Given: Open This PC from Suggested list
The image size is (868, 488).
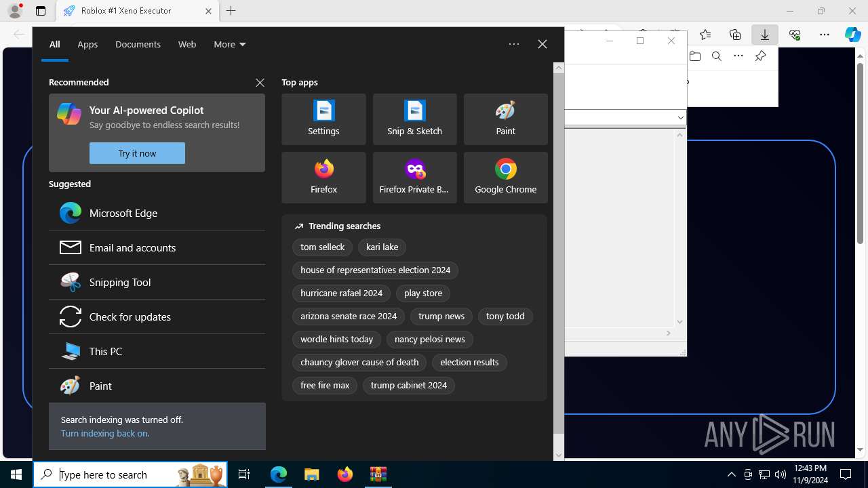Looking at the screenshot, I should point(157,351).
